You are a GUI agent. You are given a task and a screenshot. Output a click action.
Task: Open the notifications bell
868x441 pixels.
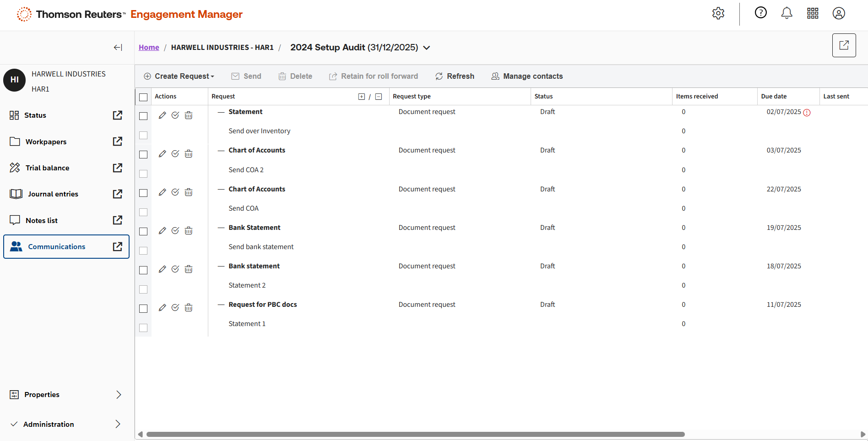(x=787, y=13)
